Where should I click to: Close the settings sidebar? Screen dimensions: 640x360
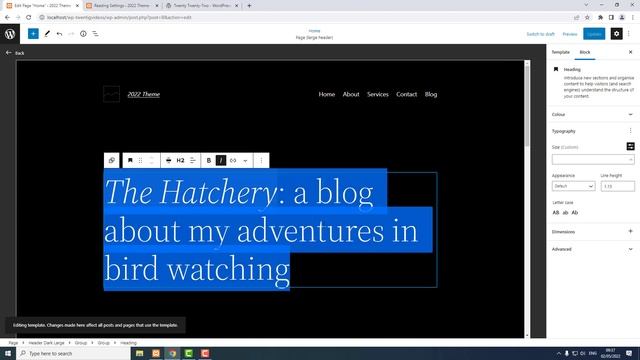(630, 52)
